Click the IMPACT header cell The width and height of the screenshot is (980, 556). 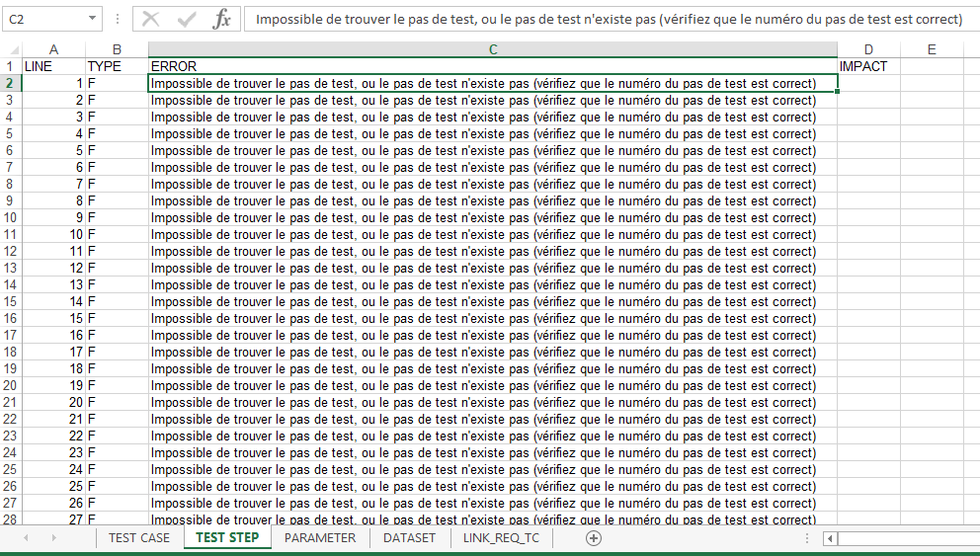click(x=867, y=66)
